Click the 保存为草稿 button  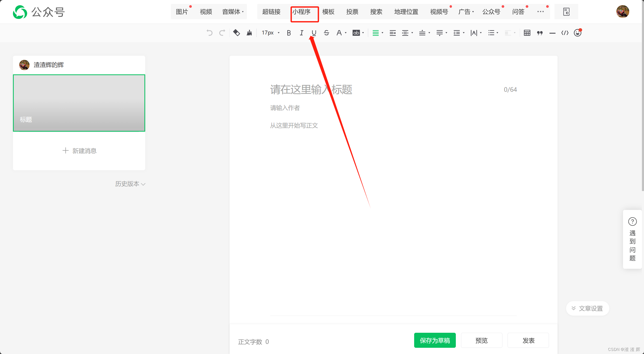pos(435,340)
